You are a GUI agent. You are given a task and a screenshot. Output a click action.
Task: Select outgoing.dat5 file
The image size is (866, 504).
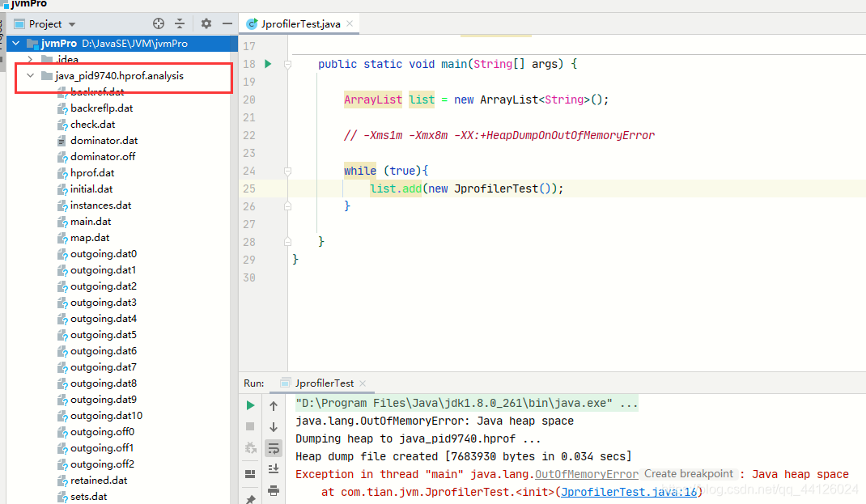(x=104, y=335)
